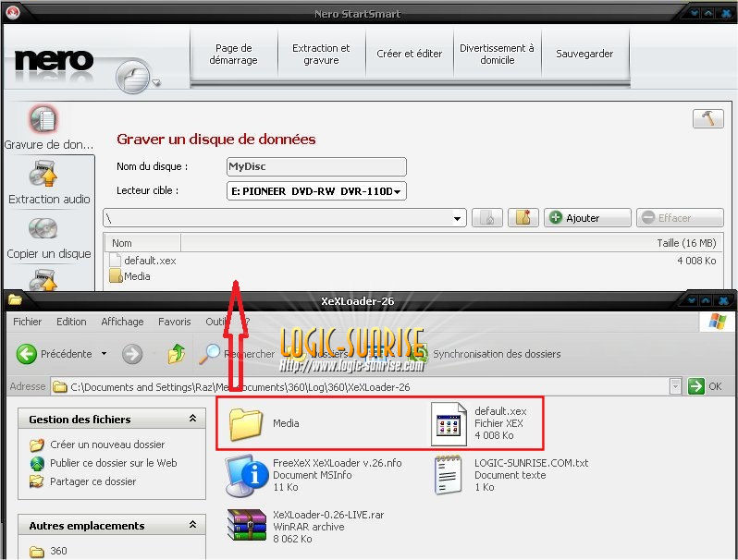Image resolution: width=738 pixels, height=560 pixels.
Task: Edit the Nom du disque field MyDisc
Action: pyautogui.click(x=316, y=166)
